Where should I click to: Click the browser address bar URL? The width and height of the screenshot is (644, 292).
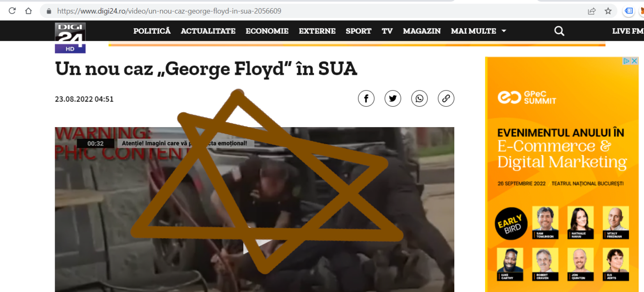pos(169,11)
